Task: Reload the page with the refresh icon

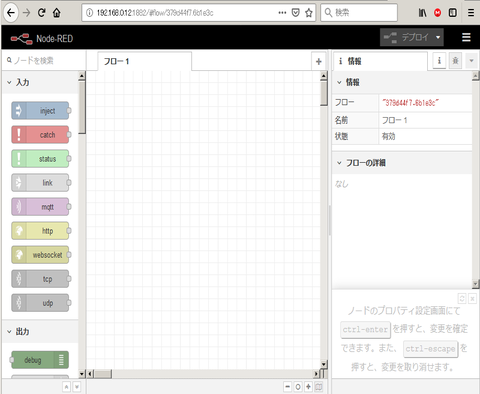Action: click(x=41, y=13)
